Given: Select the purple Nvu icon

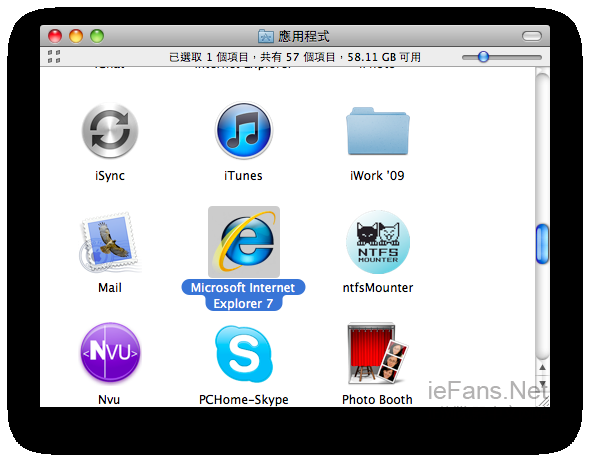Looking at the screenshot, I should (x=110, y=352).
